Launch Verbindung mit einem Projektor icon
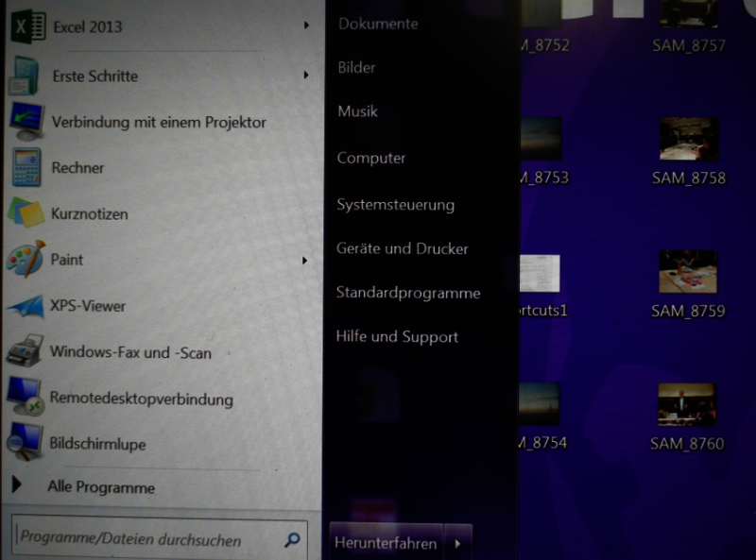 point(27,121)
